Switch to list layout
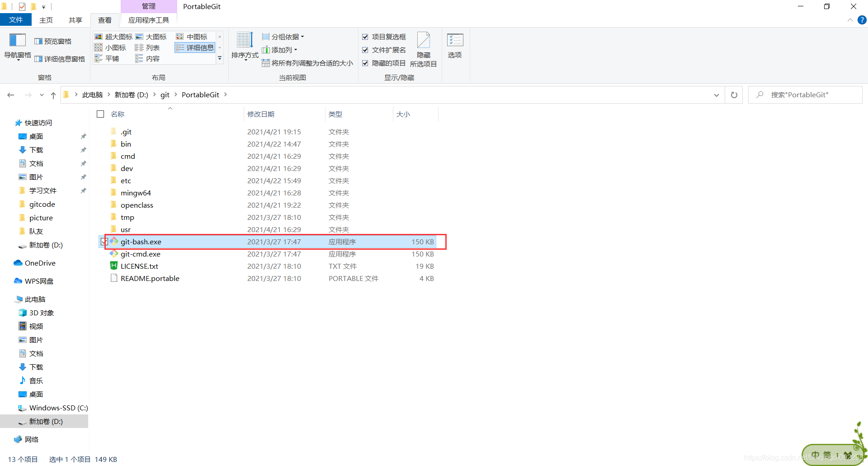Viewport: 868px width, 466px height. point(147,48)
